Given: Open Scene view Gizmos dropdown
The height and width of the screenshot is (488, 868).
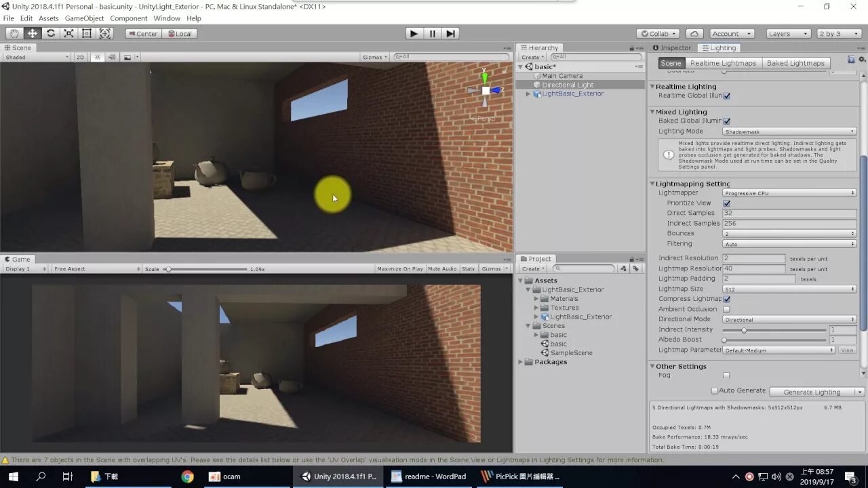Looking at the screenshot, I should coord(375,57).
